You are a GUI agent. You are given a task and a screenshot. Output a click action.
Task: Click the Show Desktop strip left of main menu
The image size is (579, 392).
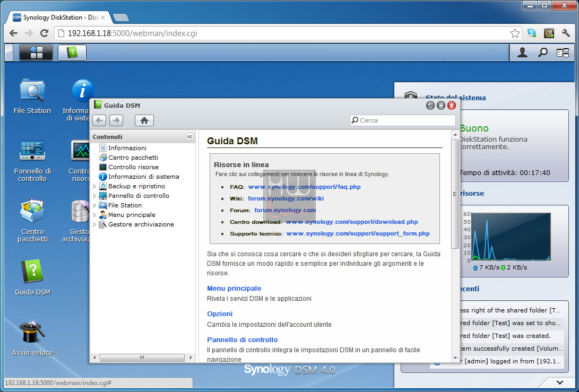pos(9,53)
